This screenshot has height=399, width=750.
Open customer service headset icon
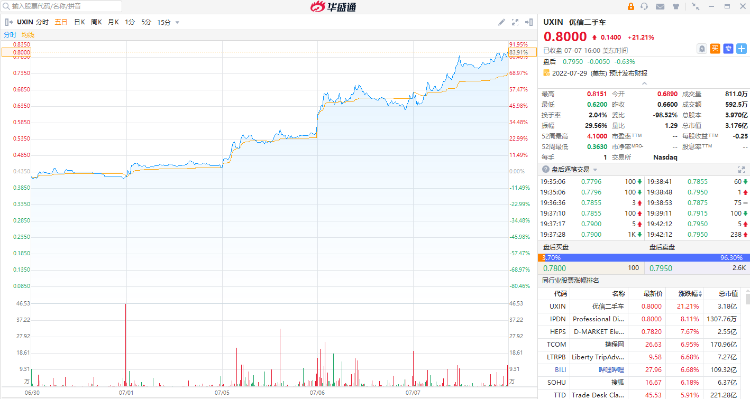644,7
